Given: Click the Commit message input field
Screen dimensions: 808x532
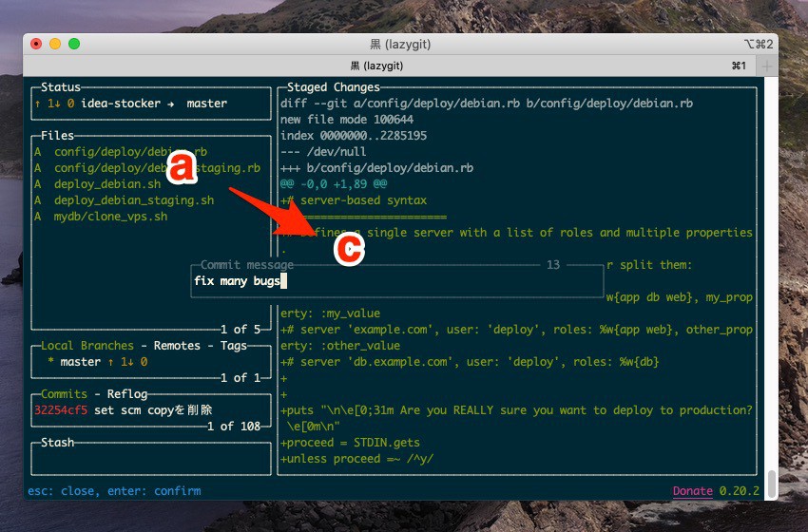Looking at the screenshot, I should coord(396,281).
